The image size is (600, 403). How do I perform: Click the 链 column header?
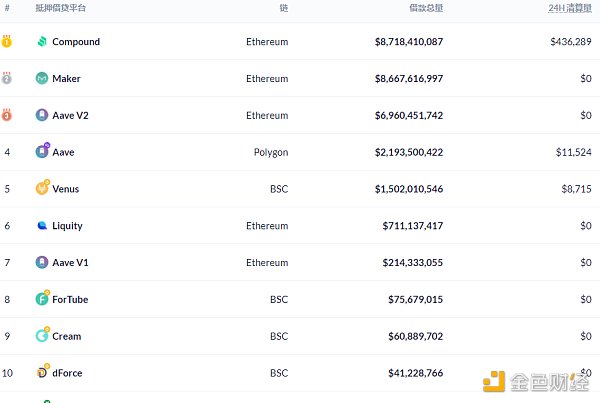[284, 8]
